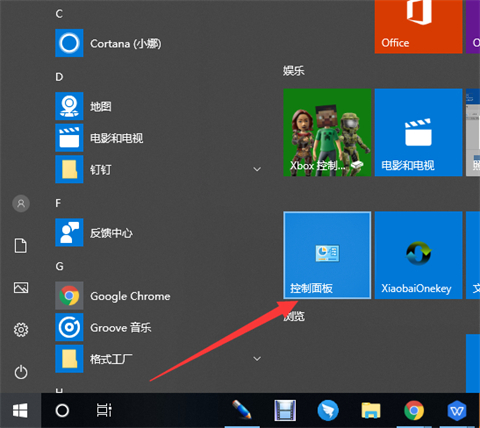Jump to letter group F header
This screenshot has width=480, height=428.
[58, 203]
